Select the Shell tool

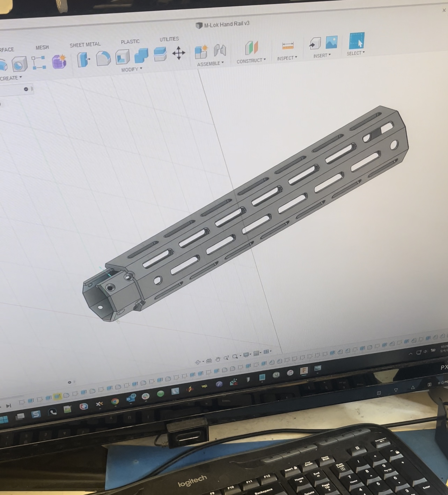(122, 57)
